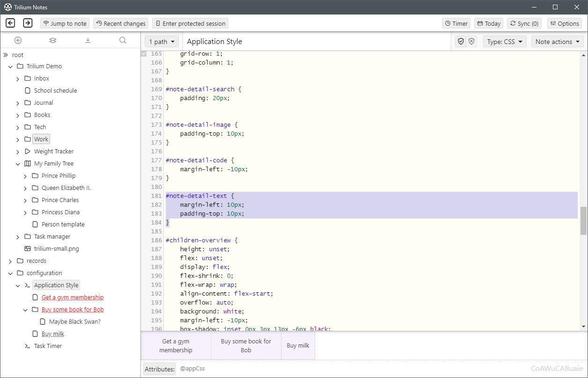Open the Type: CSS dropdown
588x378 pixels.
505,42
